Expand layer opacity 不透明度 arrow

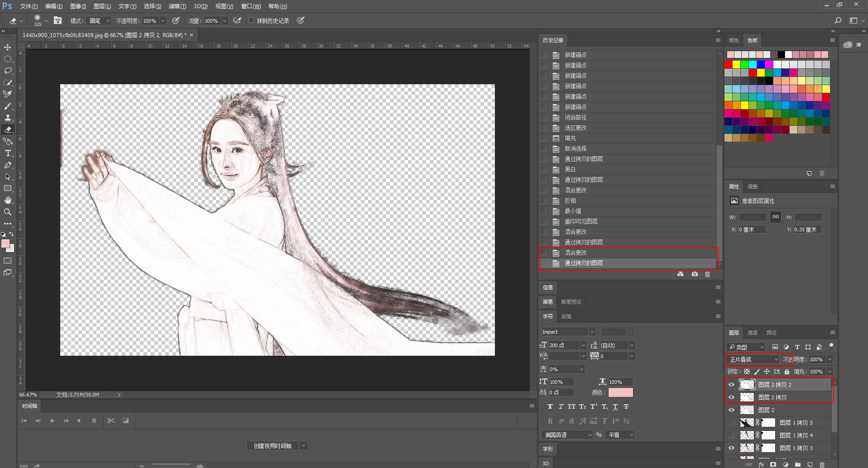pos(830,359)
